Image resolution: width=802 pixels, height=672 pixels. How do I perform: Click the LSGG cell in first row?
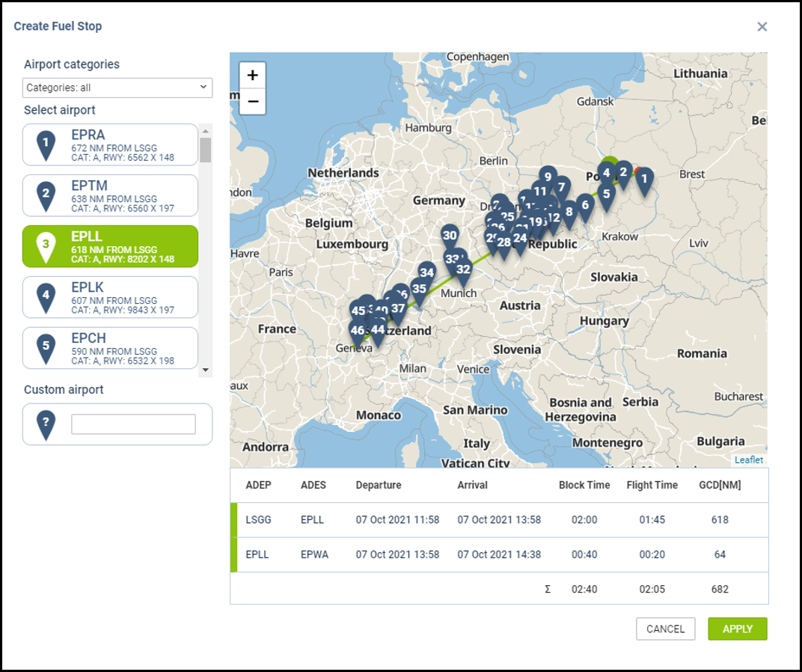pyautogui.click(x=258, y=520)
